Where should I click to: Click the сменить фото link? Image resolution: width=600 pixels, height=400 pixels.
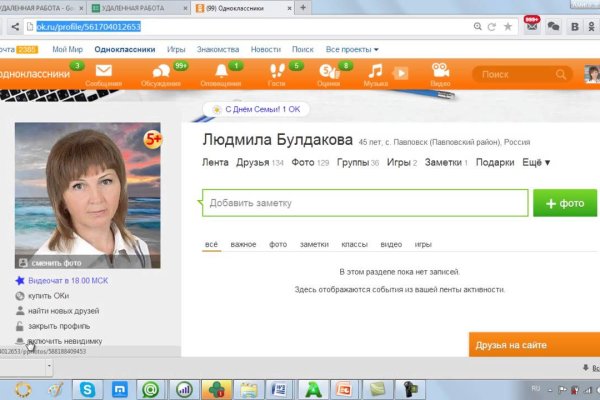pyautogui.click(x=59, y=261)
